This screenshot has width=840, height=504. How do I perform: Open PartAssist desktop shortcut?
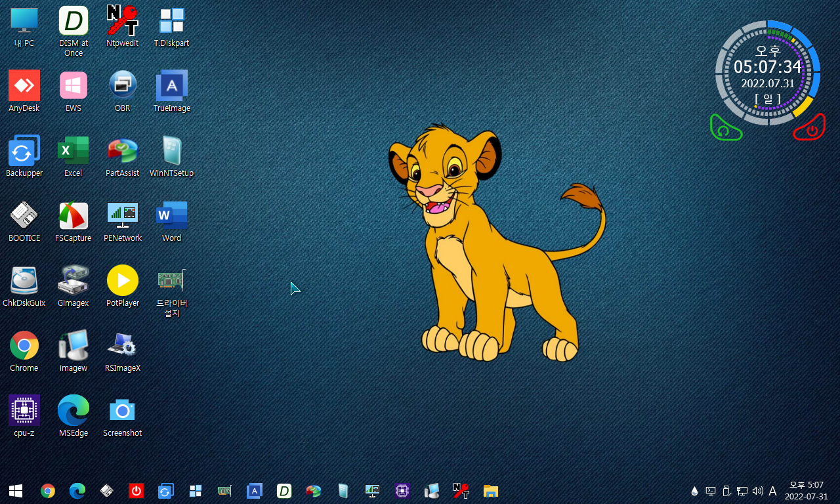coord(123,157)
